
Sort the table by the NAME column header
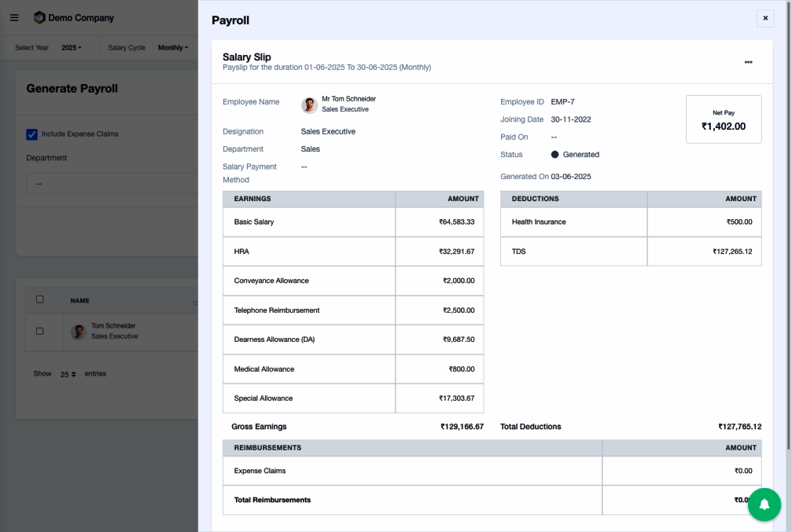(80, 300)
